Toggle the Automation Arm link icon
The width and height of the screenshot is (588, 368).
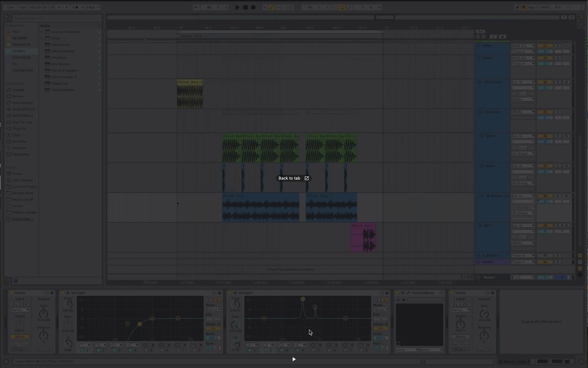[271, 7]
